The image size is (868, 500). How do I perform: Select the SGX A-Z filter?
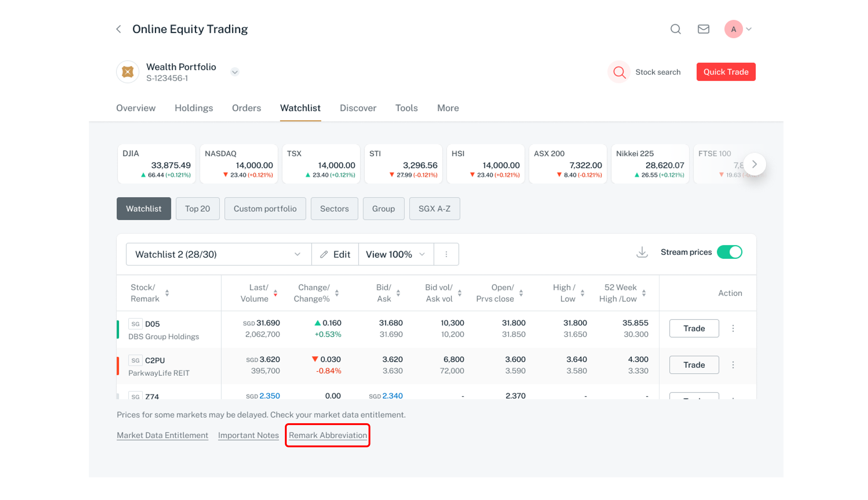point(434,208)
